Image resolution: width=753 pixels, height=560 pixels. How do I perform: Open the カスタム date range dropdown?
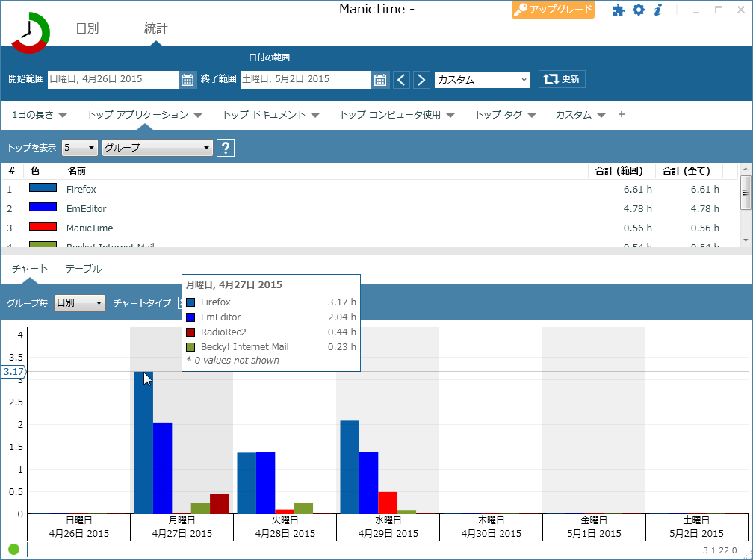482,80
